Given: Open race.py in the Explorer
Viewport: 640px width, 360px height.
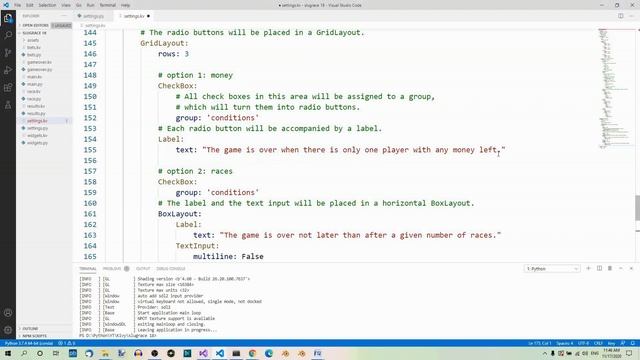Looking at the screenshot, I should (x=34, y=99).
